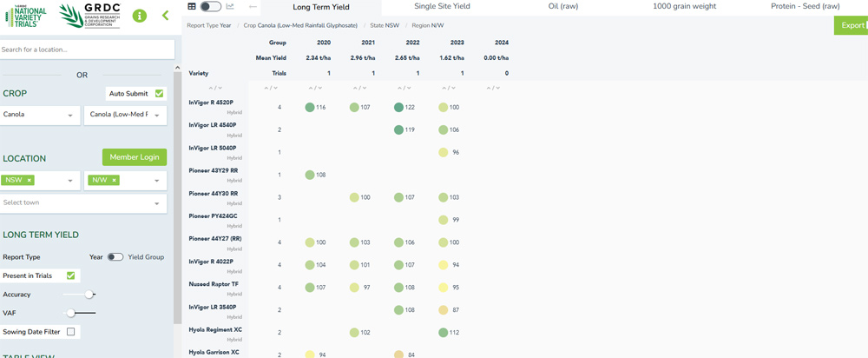This screenshot has width=868, height=358.
Task: Collapse the sidebar with the green chevron
Action: pyautogui.click(x=166, y=16)
